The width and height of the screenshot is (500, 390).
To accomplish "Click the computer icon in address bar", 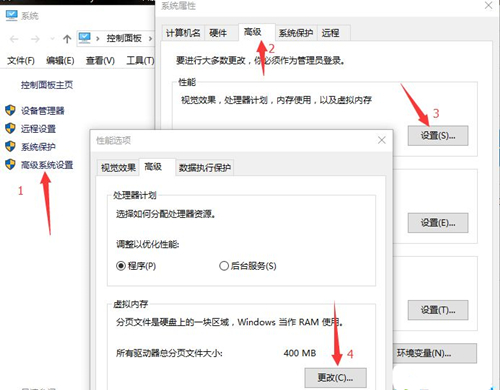I will pyautogui.click(x=84, y=38).
